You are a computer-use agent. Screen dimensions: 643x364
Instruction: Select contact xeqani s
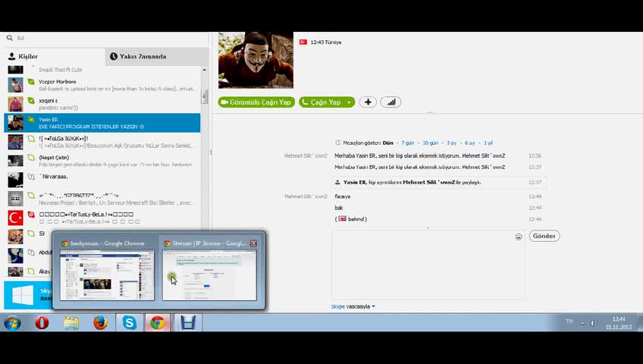[x=102, y=104]
